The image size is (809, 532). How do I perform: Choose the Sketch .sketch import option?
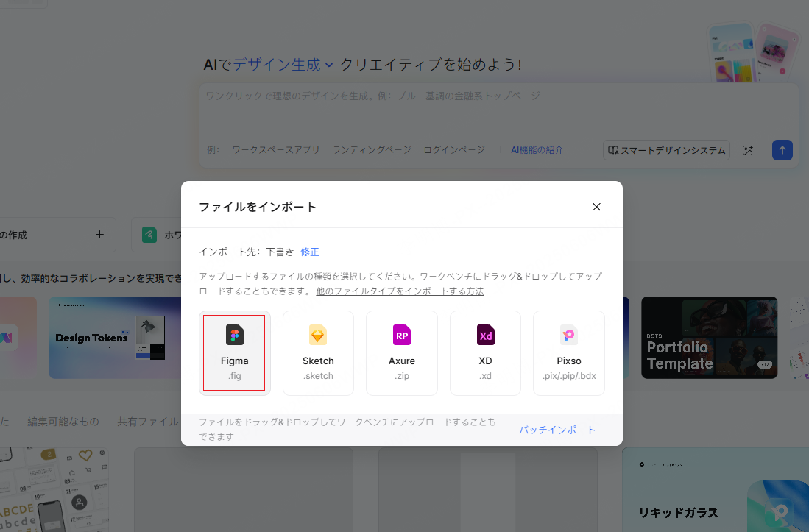(x=318, y=353)
